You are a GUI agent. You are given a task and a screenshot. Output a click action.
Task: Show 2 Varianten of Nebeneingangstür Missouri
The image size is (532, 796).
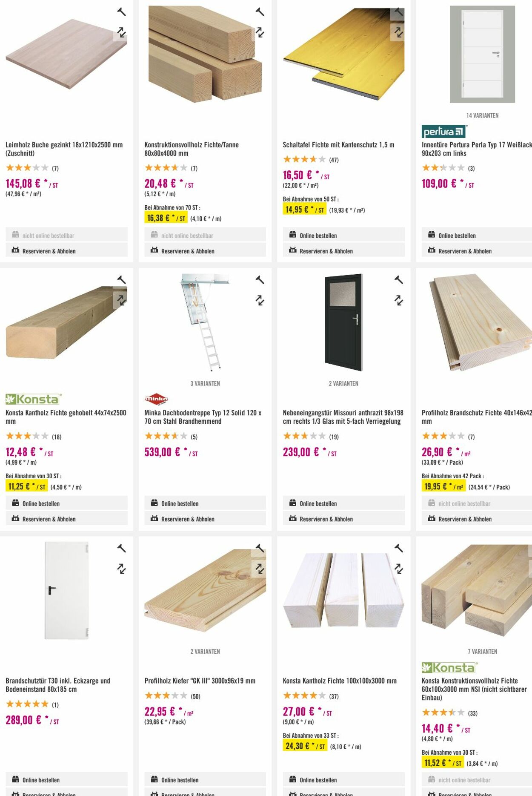click(x=344, y=383)
